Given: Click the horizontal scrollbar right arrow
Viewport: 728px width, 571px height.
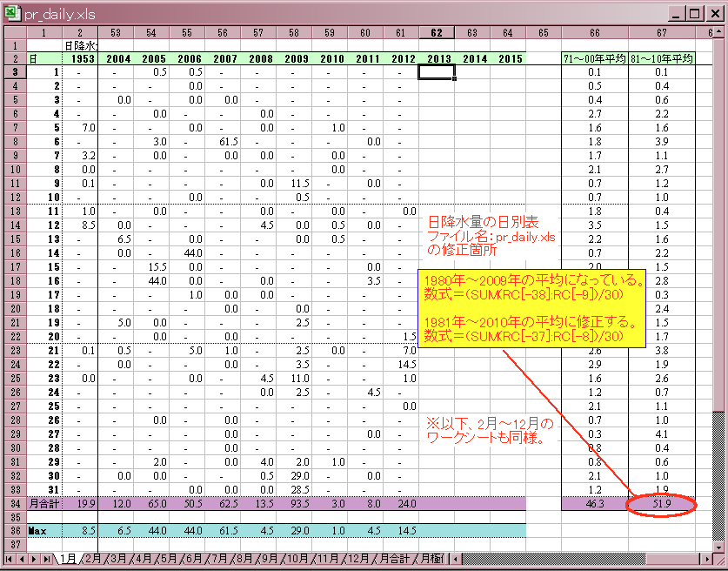Looking at the screenshot, I should [x=706, y=559].
